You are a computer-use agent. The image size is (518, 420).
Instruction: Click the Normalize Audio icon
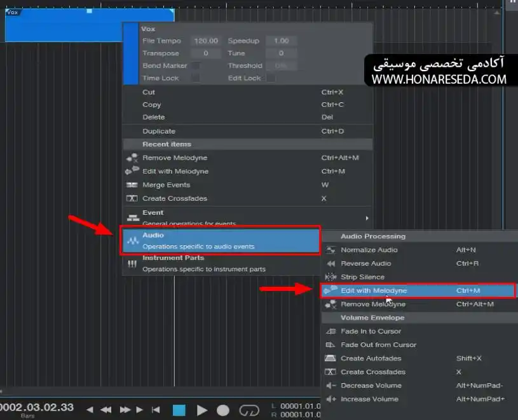(x=331, y=250)
